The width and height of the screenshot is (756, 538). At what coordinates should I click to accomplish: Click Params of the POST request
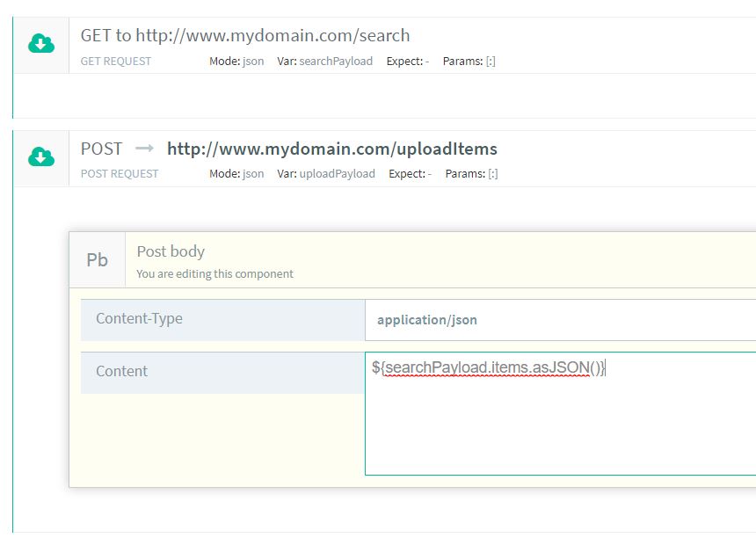click(472, 174)
